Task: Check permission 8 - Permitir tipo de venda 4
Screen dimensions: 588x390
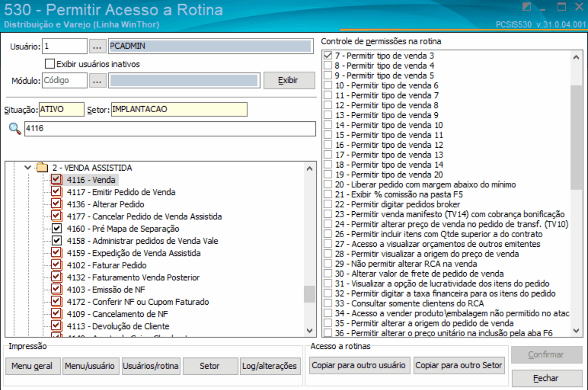Action: point(328,65)
